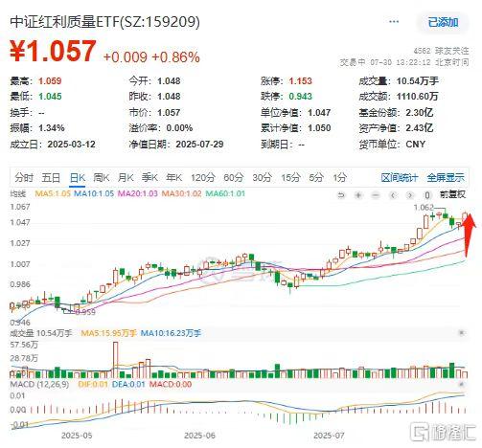Viewport: 482px width, 448px height.
Task: Click the chart reset/undo arrow icon
Action: (341, 195)
